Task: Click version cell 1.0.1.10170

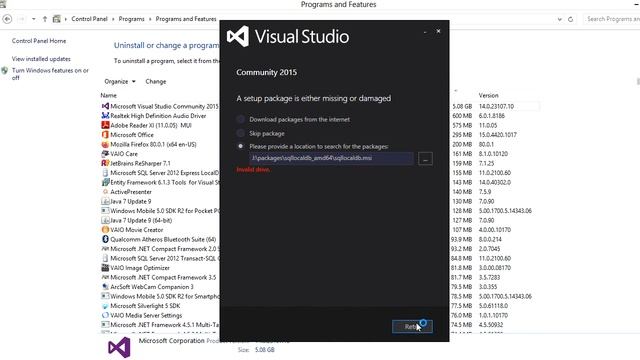Action: pos(493,315)
